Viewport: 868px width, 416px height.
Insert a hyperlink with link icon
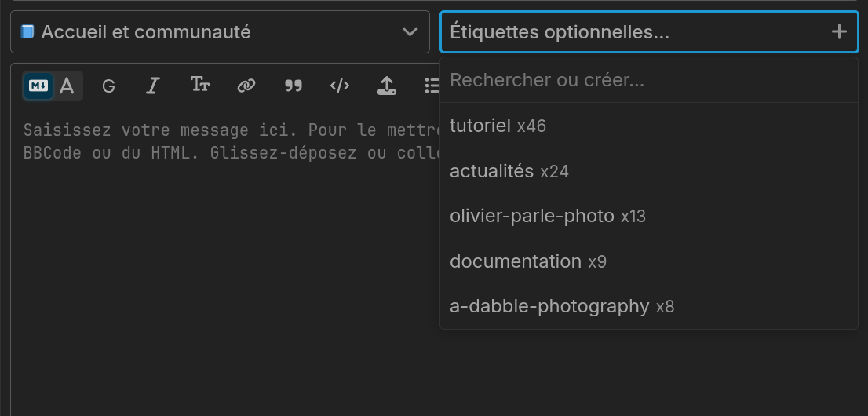coord(246,86)
